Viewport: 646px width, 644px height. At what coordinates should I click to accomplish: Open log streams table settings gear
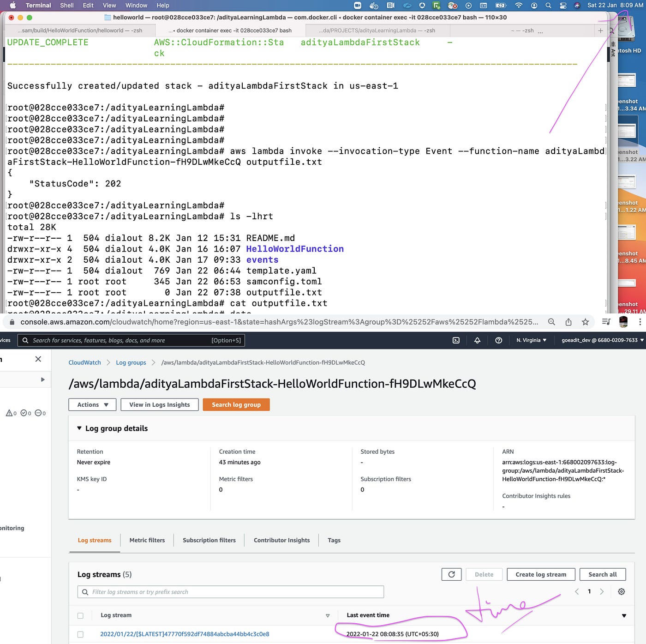[x=622, y=591]
